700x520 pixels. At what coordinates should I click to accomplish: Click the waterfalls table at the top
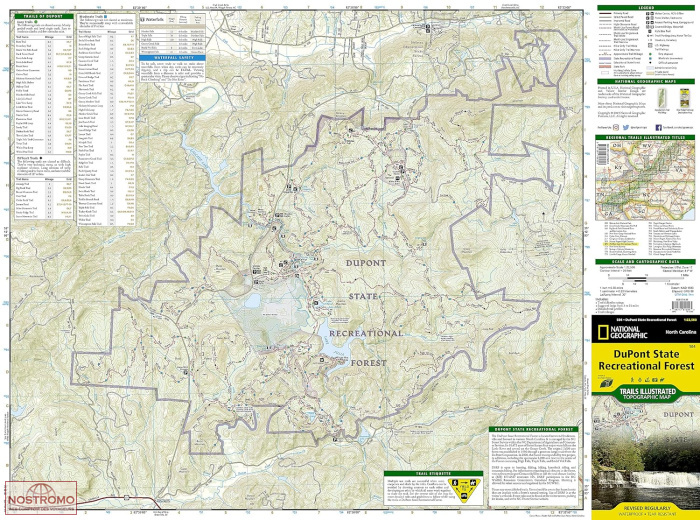[x=172, y=33]
